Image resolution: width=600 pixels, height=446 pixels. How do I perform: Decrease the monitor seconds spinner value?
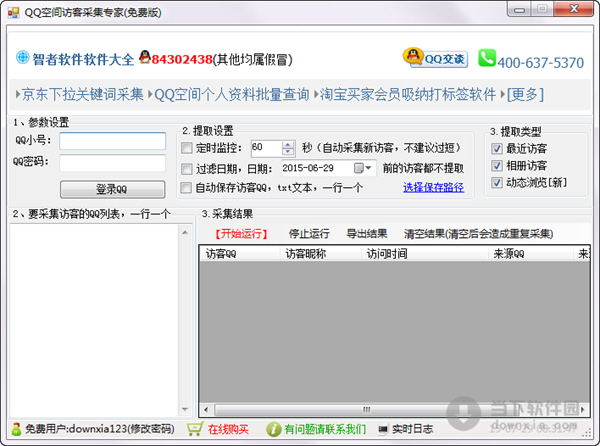click(x=288, y=151)
